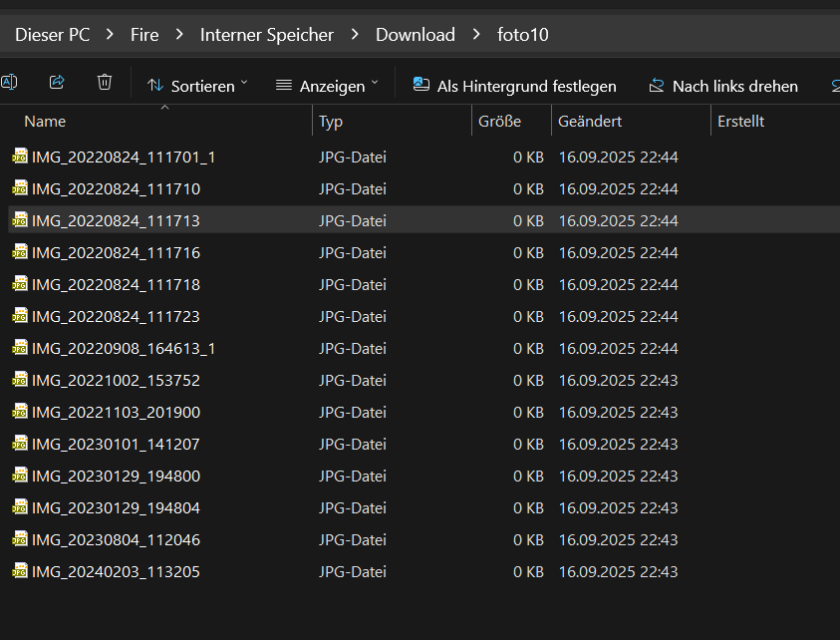Select JPG icon of IMG_20220824_111713
The height and width of the screenshot is (640, 840).
click(x=20, y=219)
